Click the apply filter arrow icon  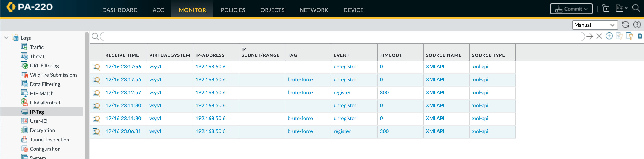pos(589,36)
